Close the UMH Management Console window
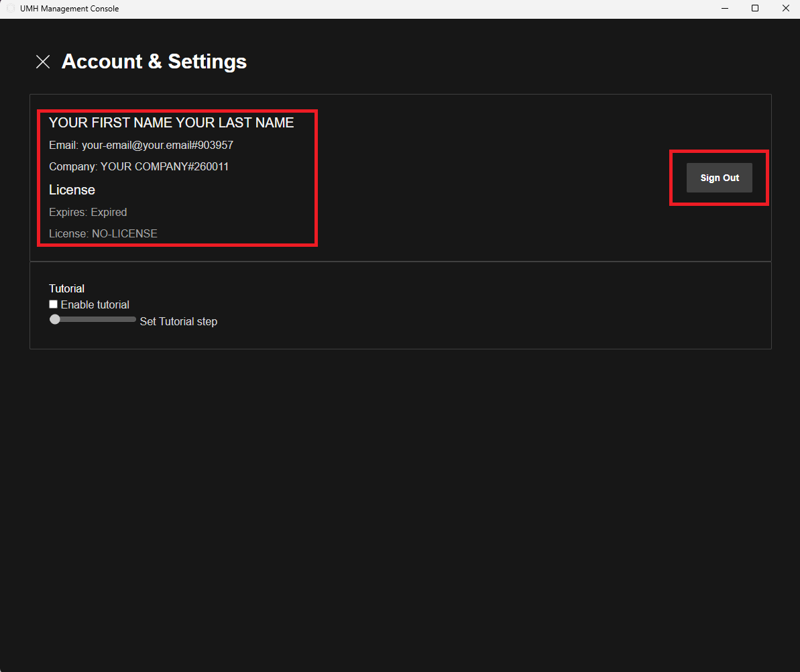800x672 pixels. point(785,9)
